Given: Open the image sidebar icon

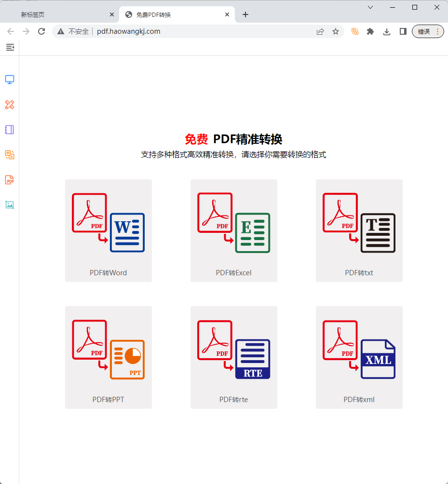Looking at the screenshot, I should (x=10, y=205).
